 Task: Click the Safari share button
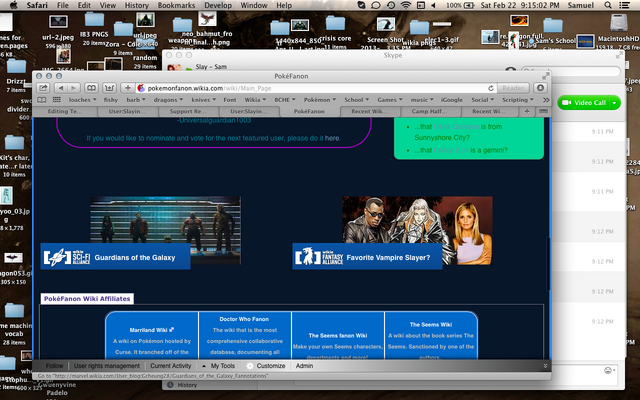tap(43, 88)
